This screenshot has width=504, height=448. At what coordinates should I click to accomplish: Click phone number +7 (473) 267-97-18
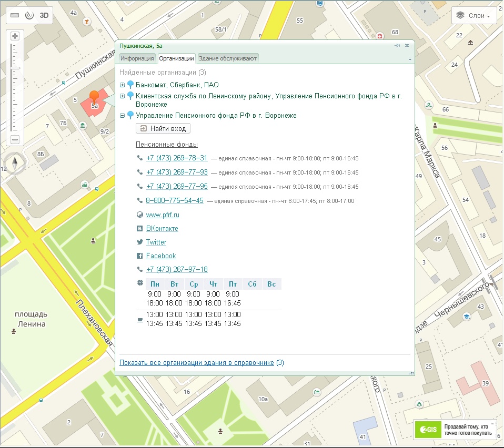pos(177,269)
